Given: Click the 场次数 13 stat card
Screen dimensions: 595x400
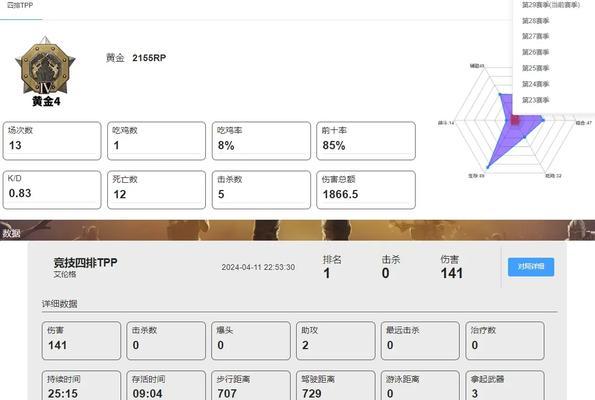Looking at the screenshot, I should click(x=52, y=141).
